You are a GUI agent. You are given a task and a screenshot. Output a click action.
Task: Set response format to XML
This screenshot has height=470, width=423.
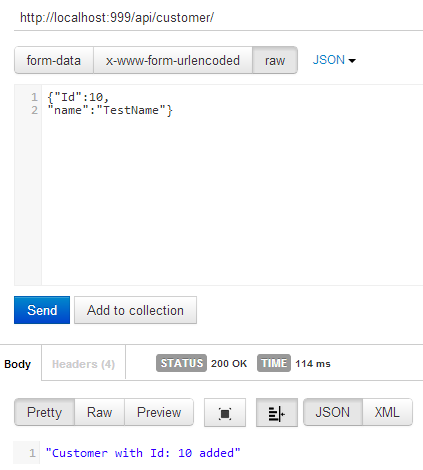click(387, 412)
